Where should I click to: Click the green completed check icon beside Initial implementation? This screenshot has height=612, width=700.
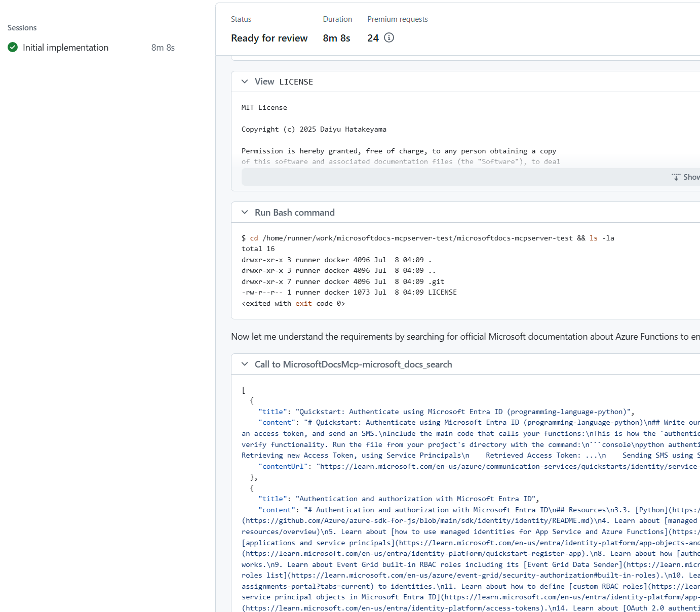pos(12,47)
